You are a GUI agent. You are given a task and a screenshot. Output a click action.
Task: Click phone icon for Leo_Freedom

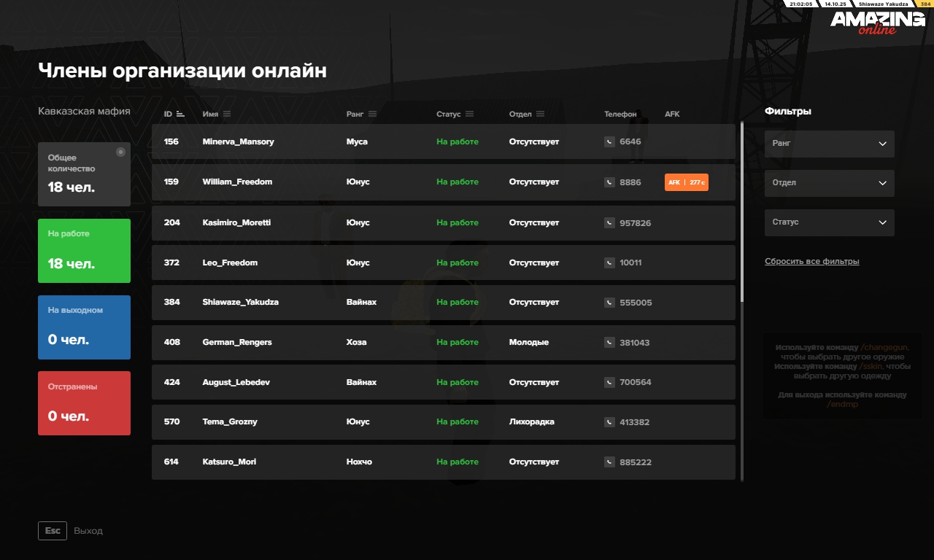tap(609, 262)
